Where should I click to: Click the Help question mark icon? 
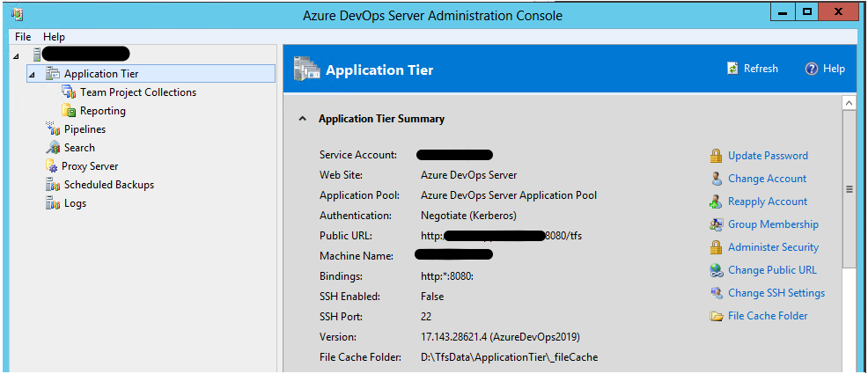[812, 69]
